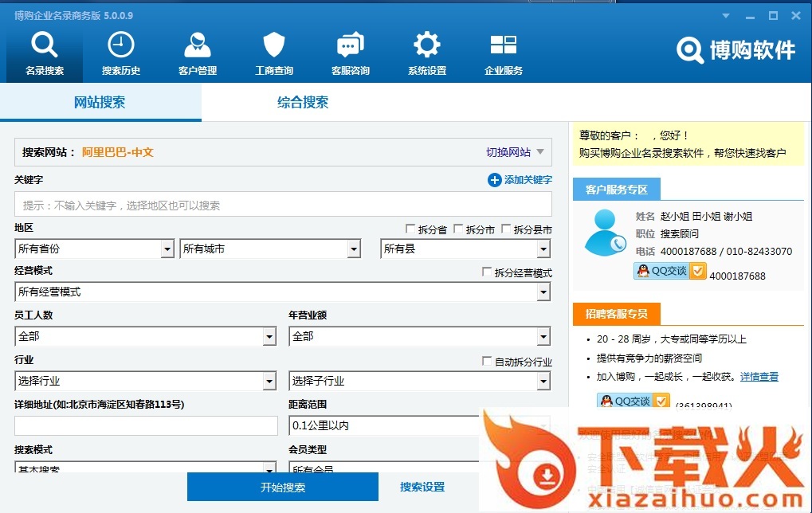The image size is (812, 513).
Task: Open the 搜索设置 link
Action: tap(422, 487)
